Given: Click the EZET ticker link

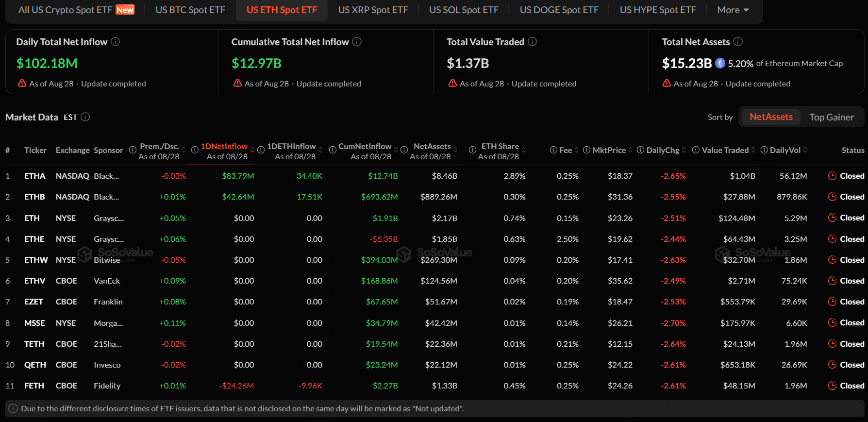Looking at the screenshot, I should click(x=33, y=302).
